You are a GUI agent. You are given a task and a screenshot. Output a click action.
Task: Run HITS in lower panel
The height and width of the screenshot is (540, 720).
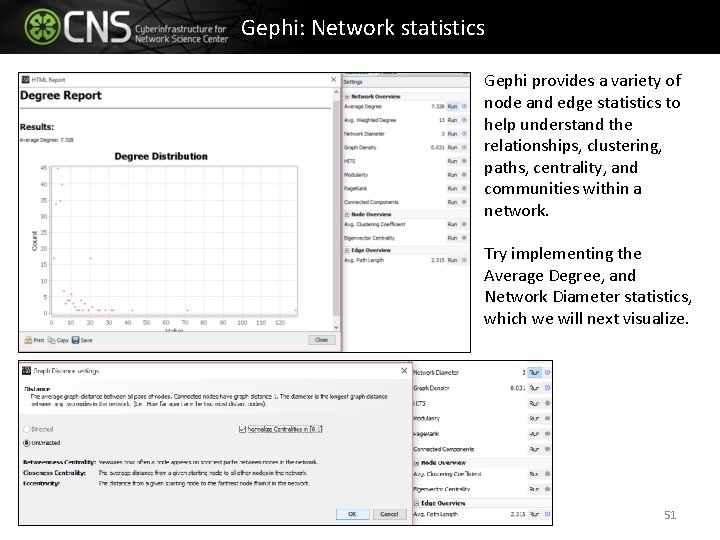pyautogui.click(x=534, y=403)
